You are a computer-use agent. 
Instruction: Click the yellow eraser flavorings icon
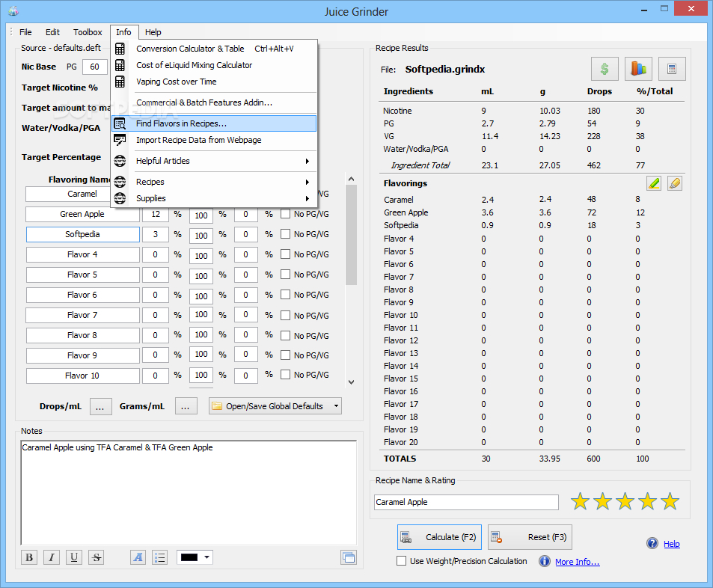point(675,183)
